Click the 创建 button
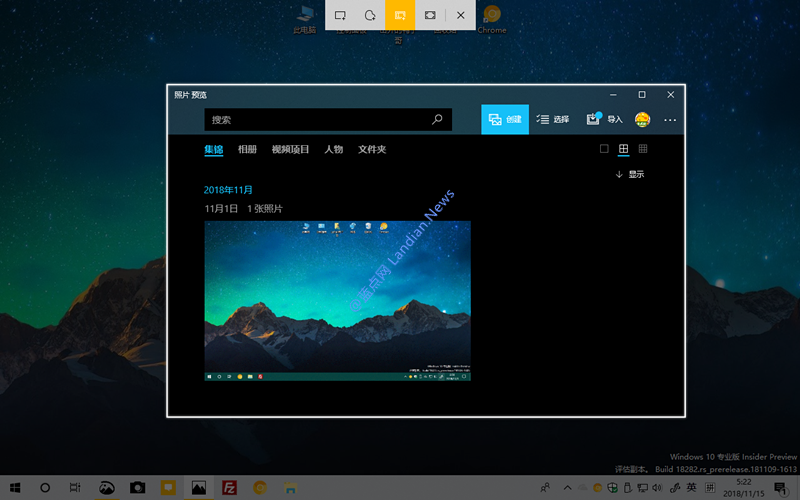 pyautogui.click(x=505, y=119)
